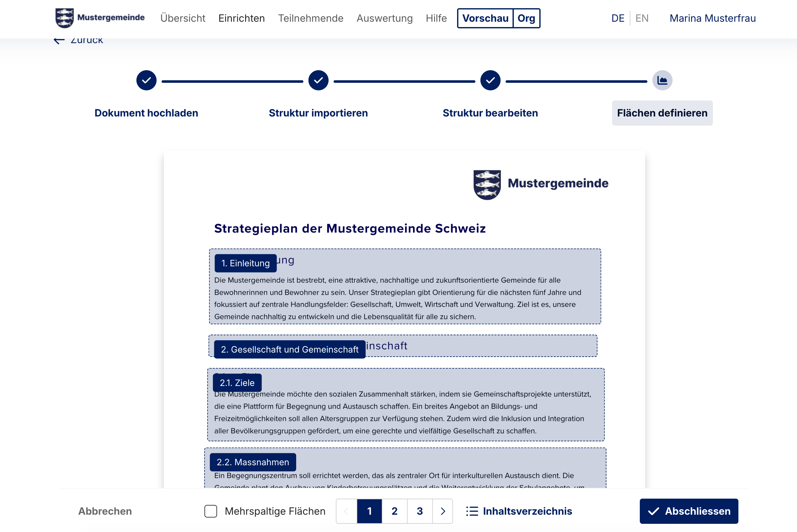Image resolution: width=797 pixels, height=532 pixels.
Task: Click the Mustergemeinde crest logo in header
Action: 65,18
